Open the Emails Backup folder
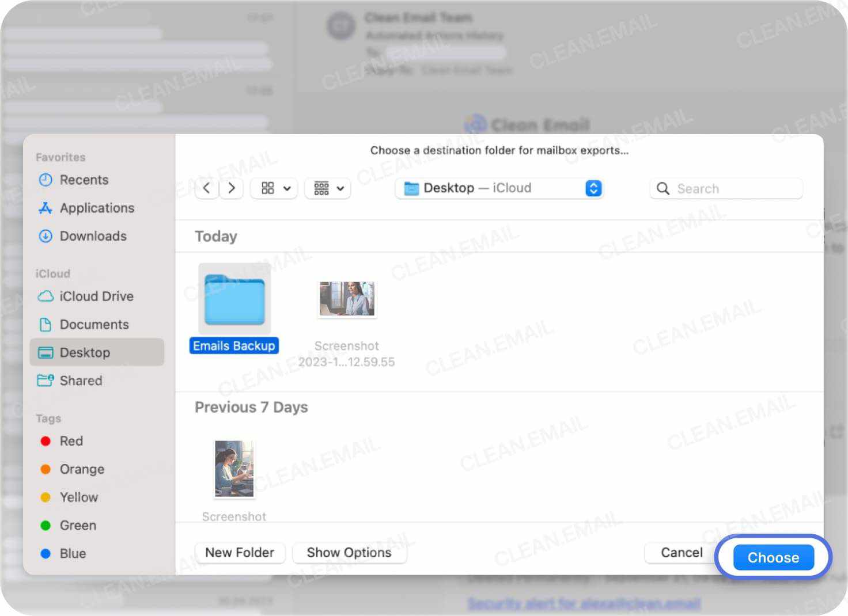The width and height of the screenshot is (848, 616). coord(233,299)
